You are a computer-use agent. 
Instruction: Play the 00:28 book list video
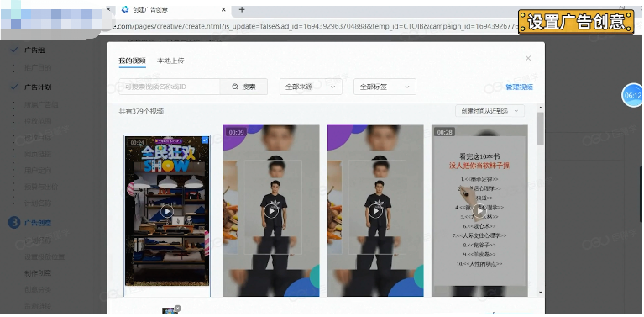point(479,211)
